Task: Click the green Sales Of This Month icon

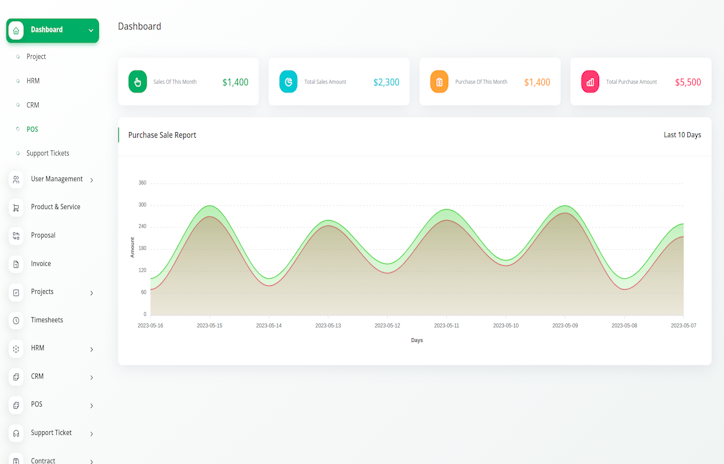Action: pos(138,82)
